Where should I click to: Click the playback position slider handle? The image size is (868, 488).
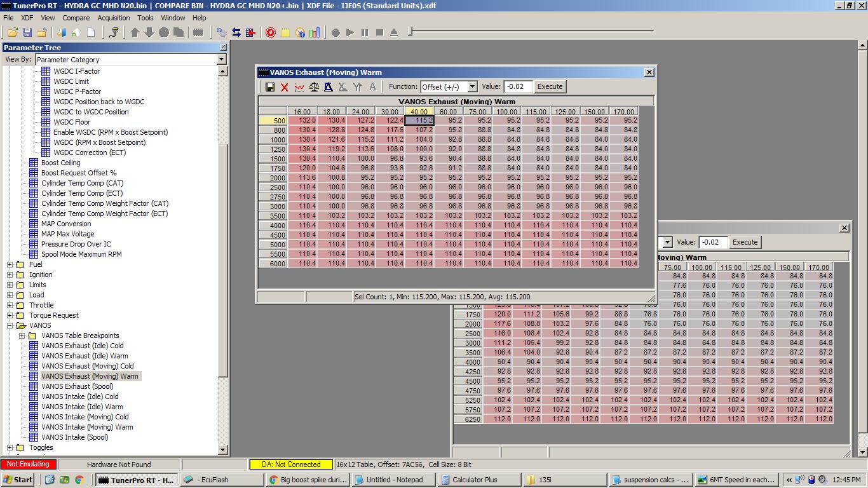(410, 30)
